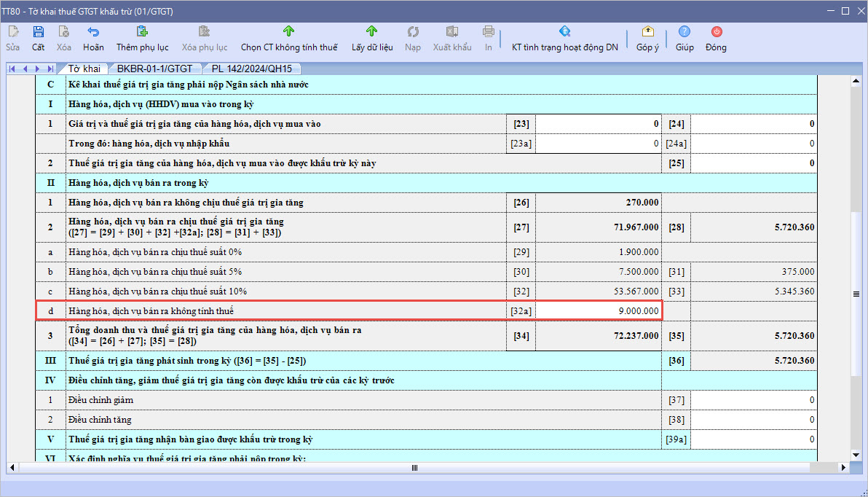Open the Giúp help icon
The width and height of the screenshot is (868, 497).
point(684,32)
